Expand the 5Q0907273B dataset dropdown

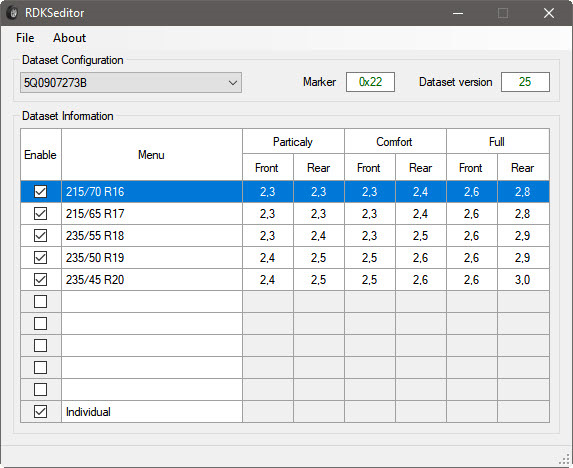coord(131,83)
